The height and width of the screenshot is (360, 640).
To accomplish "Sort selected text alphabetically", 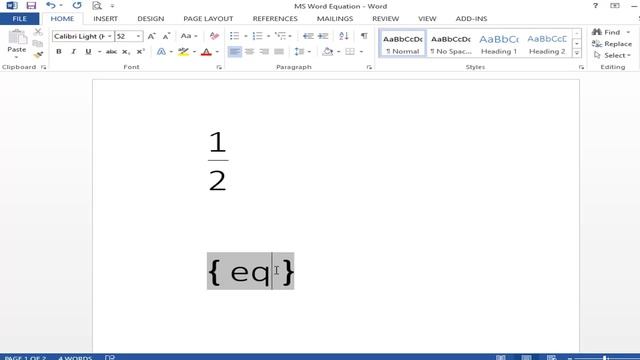I will (x=344, y=36).
